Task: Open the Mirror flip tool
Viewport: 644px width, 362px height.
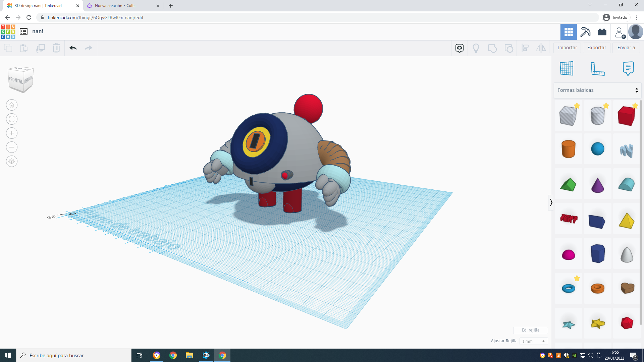Action: point(541,48)
